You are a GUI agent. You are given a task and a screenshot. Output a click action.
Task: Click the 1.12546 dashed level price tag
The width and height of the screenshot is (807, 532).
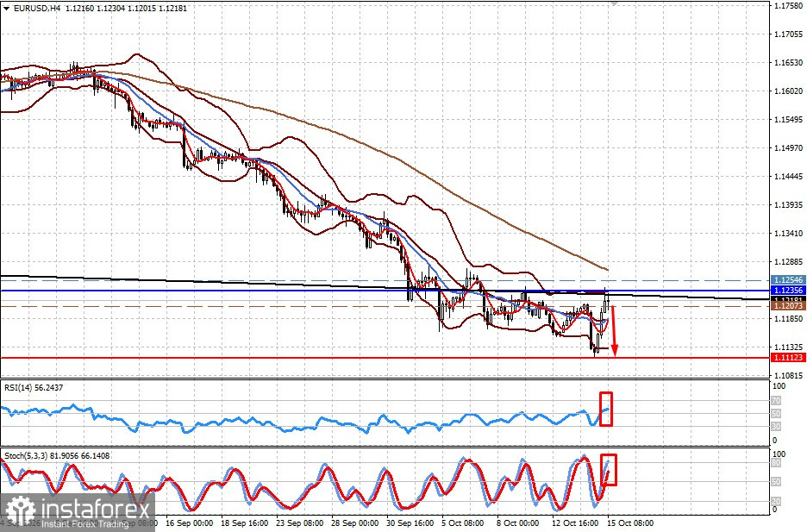tap(787, 280)
